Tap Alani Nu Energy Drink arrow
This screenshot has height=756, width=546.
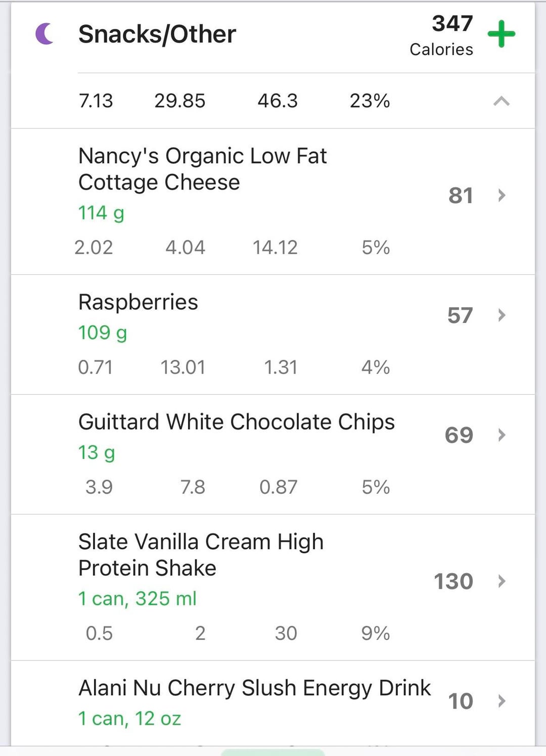pos(502,701)
